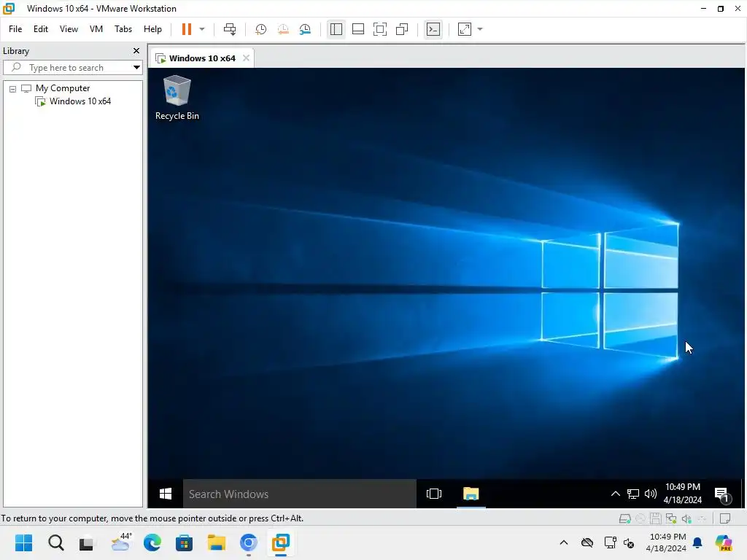This screenshot has height=560, width=747.
Task: Click the sound card device status icon
Action: click(686, 518)
